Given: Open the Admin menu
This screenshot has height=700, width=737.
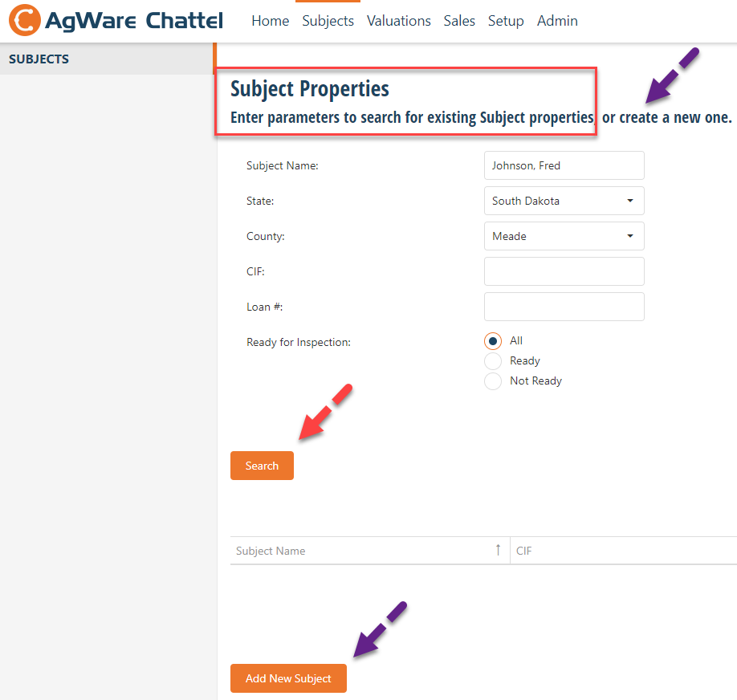Looking at the screenshot, I should coord(557,21).
